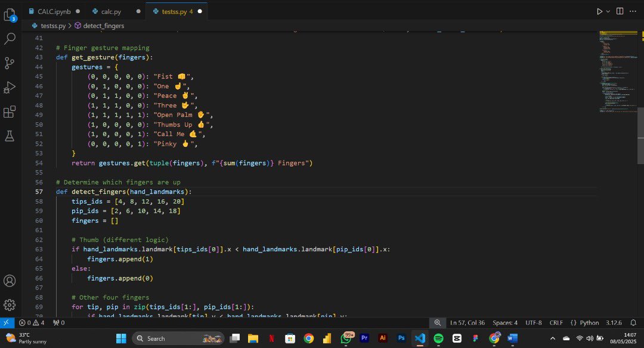644x348 pixels.
Task: Launch Netflix from the taskbar
Action: (x=271, y=338)
